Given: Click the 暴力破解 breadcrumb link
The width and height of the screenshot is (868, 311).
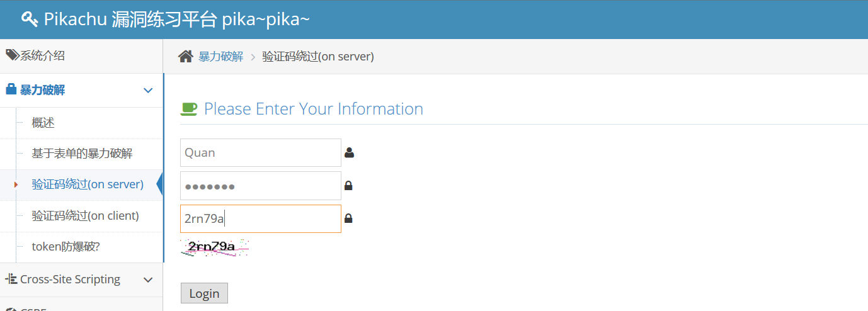Looking at the screenshot, I should (220, 57).
